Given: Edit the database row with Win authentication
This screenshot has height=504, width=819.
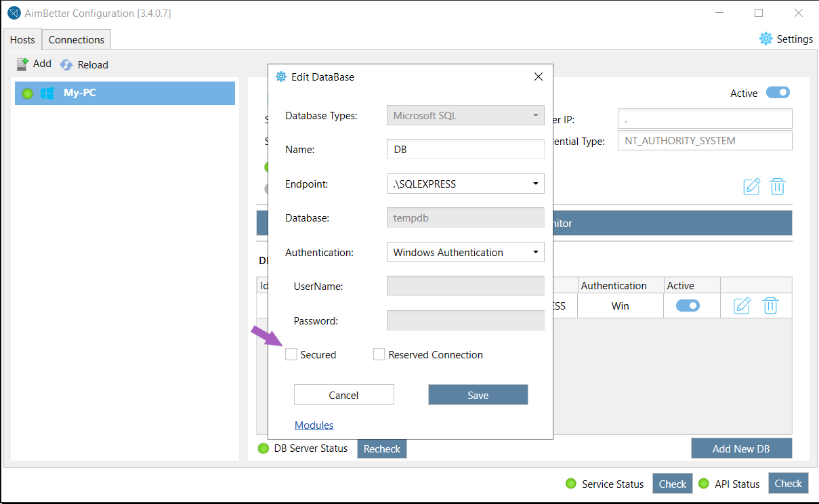Looking at the screenshot, I should (x=742, y=306).
